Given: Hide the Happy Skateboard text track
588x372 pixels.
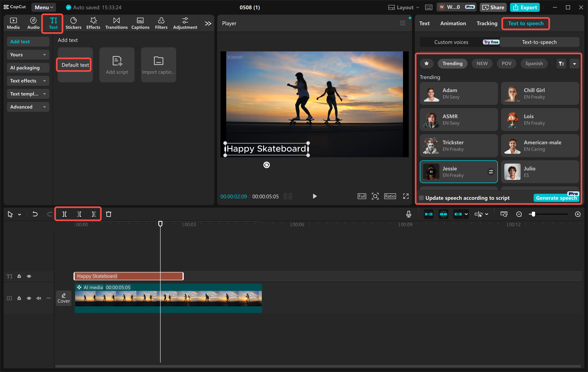Looking at the screenshot, I should click(29, 276).
